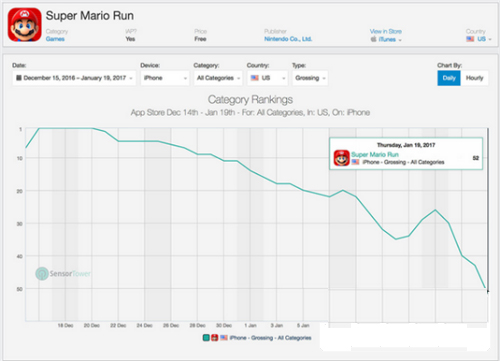500x361 pixels.
Task: Click the 30 Dec axis label
Action: (224, 325)
